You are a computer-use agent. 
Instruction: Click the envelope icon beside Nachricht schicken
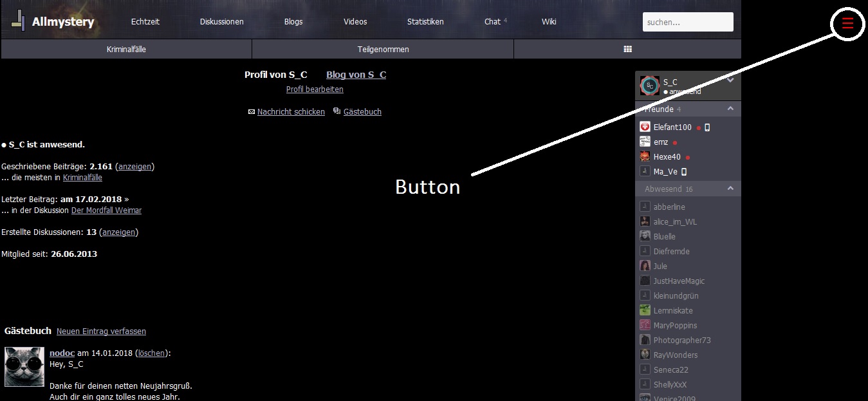coord(252,112)
